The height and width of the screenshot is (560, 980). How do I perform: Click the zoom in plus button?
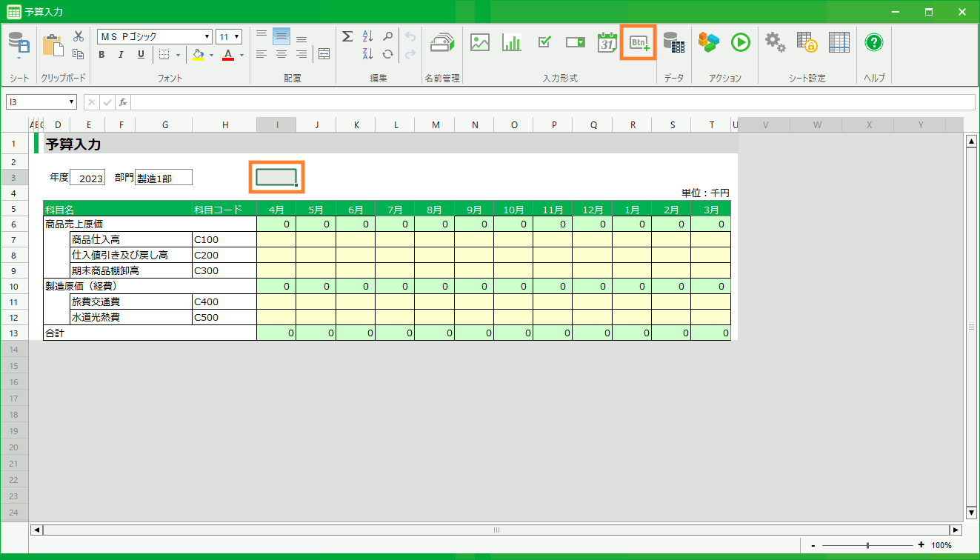(921, 545)
